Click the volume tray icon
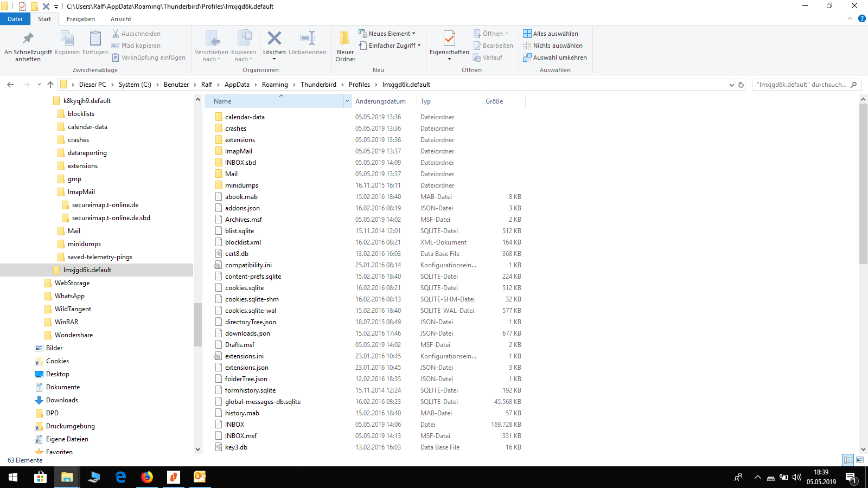The width and height of the screenshot is (868, 488). pyautogui.click(x=796, y=477)
